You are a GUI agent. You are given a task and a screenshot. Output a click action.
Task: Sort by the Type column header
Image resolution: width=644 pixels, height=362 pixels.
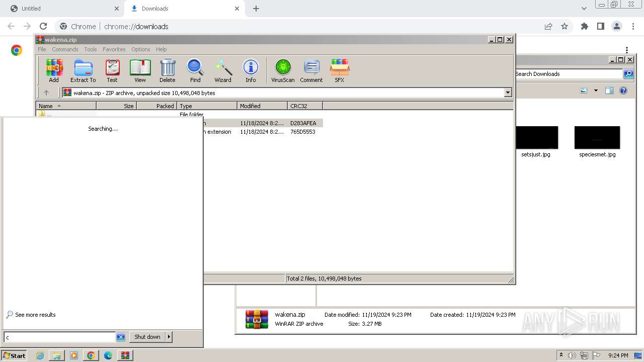[x=207, y=106]
